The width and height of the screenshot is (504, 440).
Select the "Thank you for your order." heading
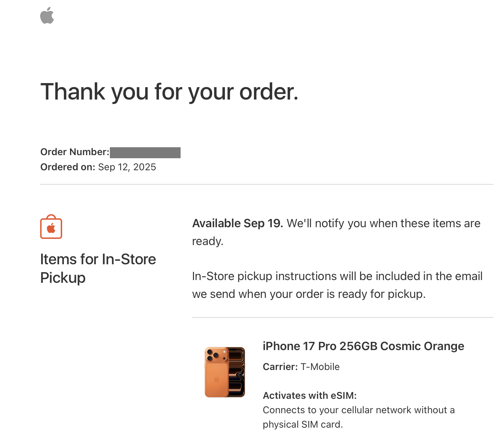[169, 92]
